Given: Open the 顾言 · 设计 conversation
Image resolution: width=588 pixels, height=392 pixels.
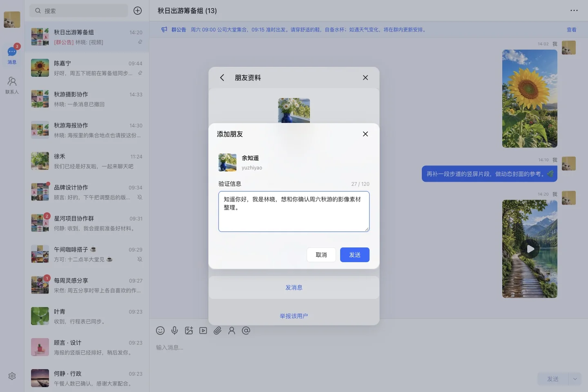Looking at the screenshot, I should click(87, 347).
